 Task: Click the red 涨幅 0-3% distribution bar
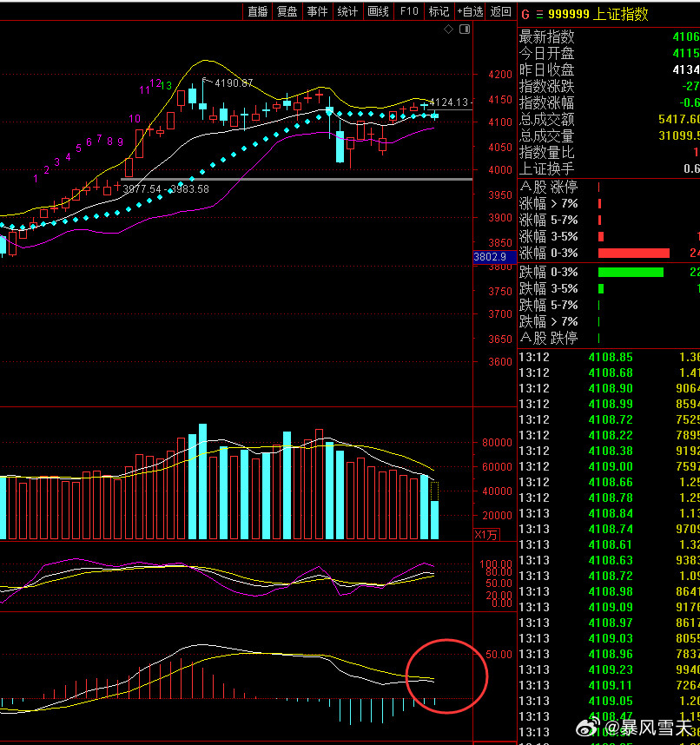pyautogui.click(x=633, y=253)
